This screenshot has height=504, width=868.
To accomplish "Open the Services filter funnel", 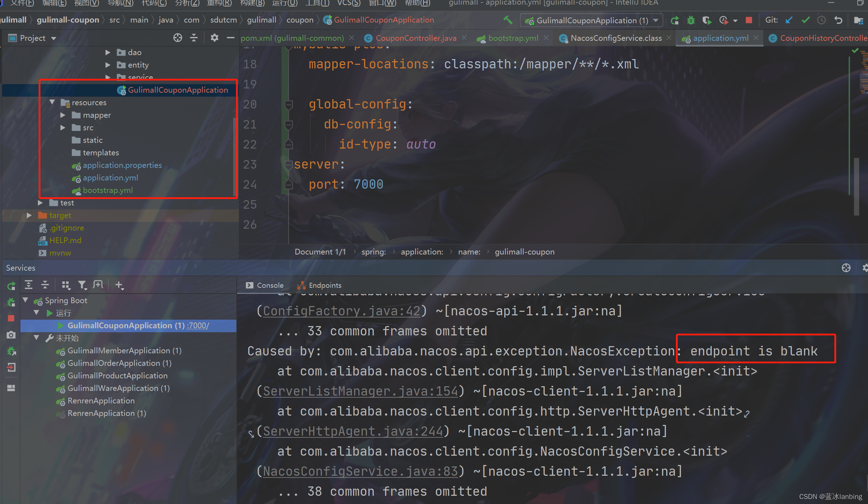I will click(x=82, y=285).
